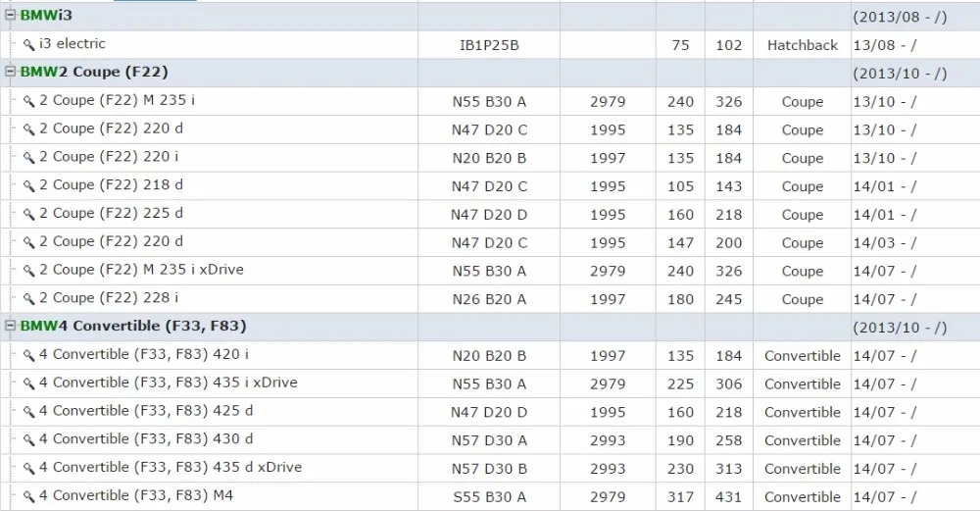This screenshot has width=980, height=511.
Task: Click the magnifier icon beside i3 electric
Action: 28,45
